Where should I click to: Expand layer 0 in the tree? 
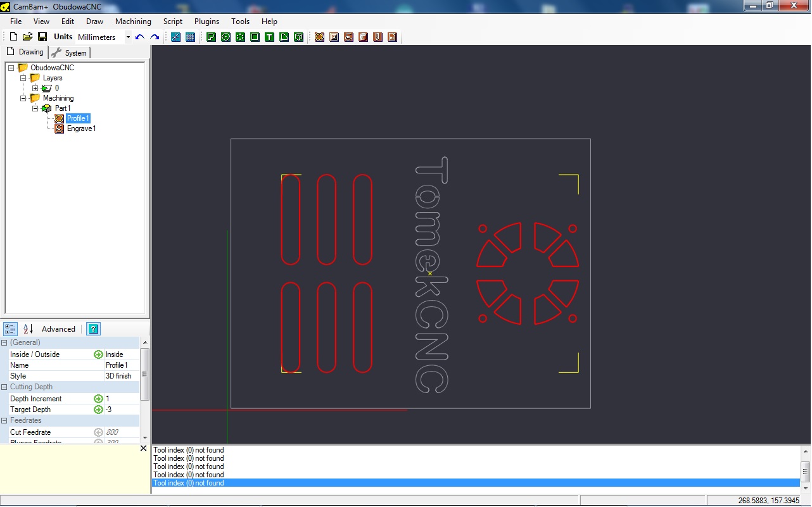point(35,88)
